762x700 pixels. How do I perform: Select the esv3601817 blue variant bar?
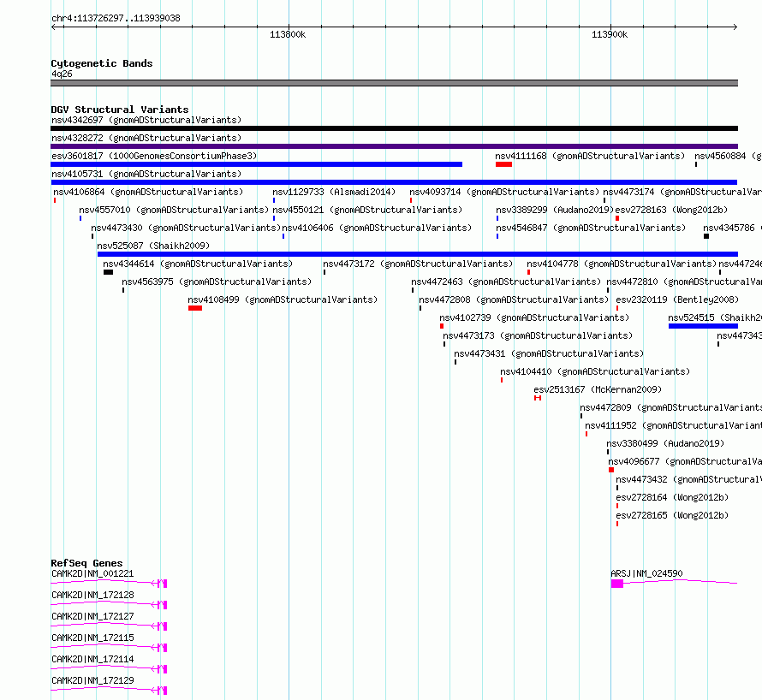(x=257, y=164)
